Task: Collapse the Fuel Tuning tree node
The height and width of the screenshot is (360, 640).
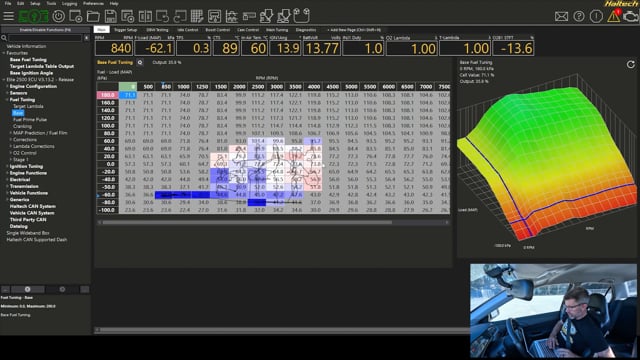Action: click(7, 100)
